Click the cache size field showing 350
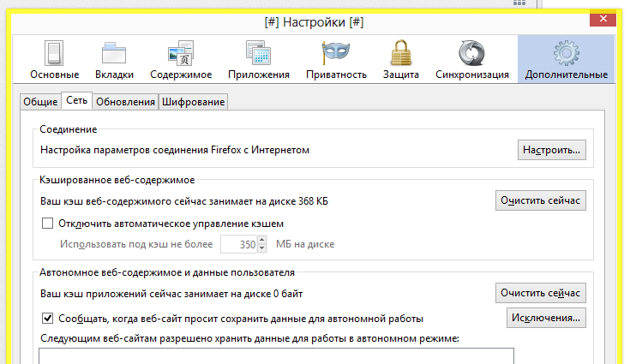The image size is (630, 364). 240,244
